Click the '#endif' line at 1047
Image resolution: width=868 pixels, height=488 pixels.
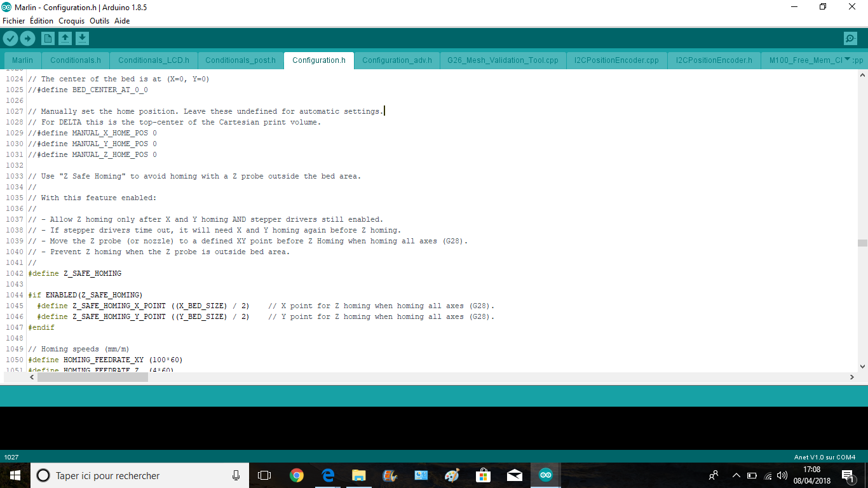click(x=41, y=327)
